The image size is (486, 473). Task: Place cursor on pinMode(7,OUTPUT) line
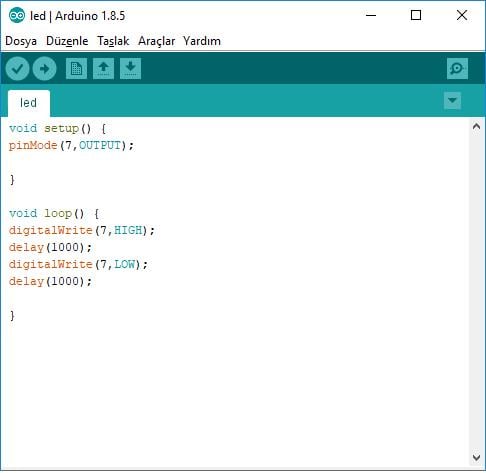coord(71,145)
